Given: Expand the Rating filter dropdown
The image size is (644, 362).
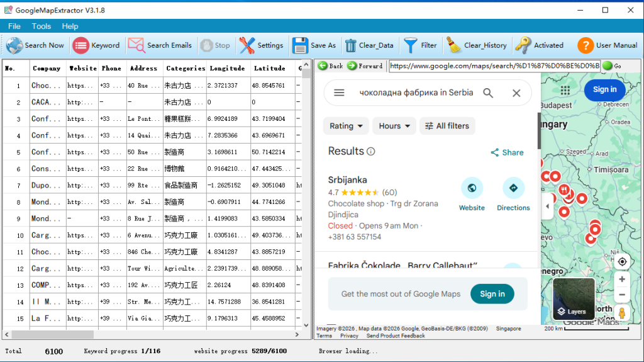Looking at the screenshot, I should click(346, 126).
